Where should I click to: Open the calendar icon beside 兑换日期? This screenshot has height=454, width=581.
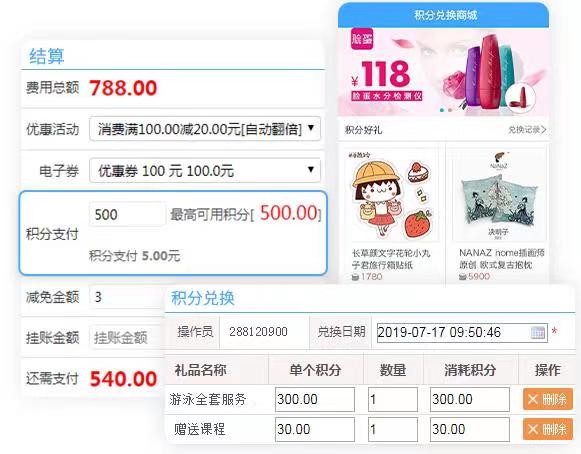538,332
